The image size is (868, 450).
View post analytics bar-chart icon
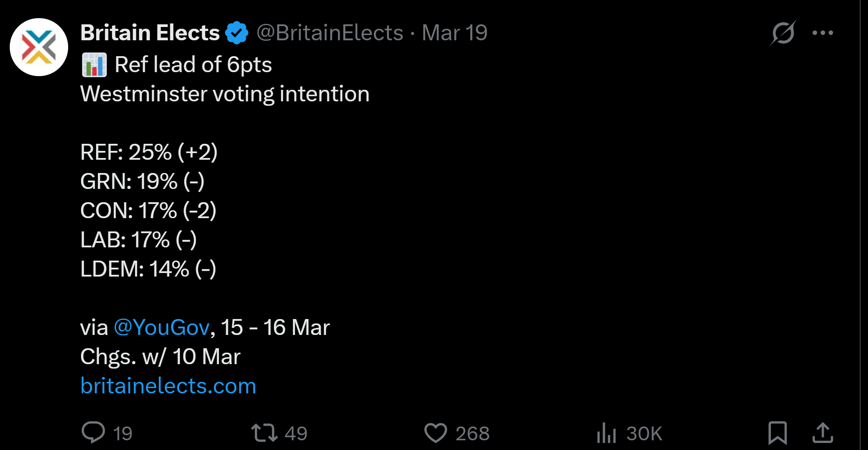point(606,432)
